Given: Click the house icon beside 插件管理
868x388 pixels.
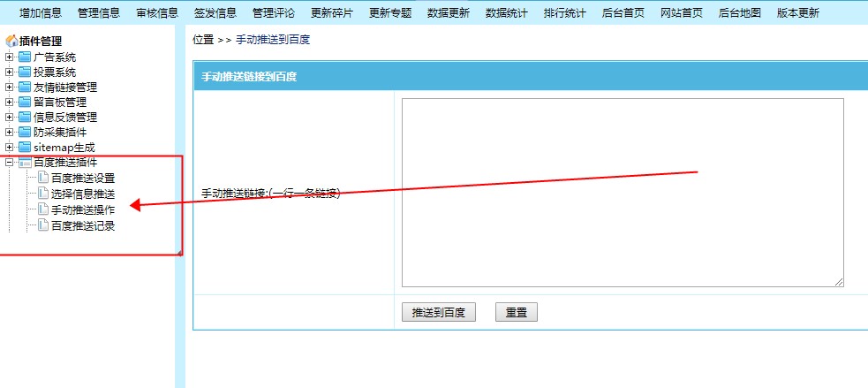Looking at the screenshot, I should (11, 41).
